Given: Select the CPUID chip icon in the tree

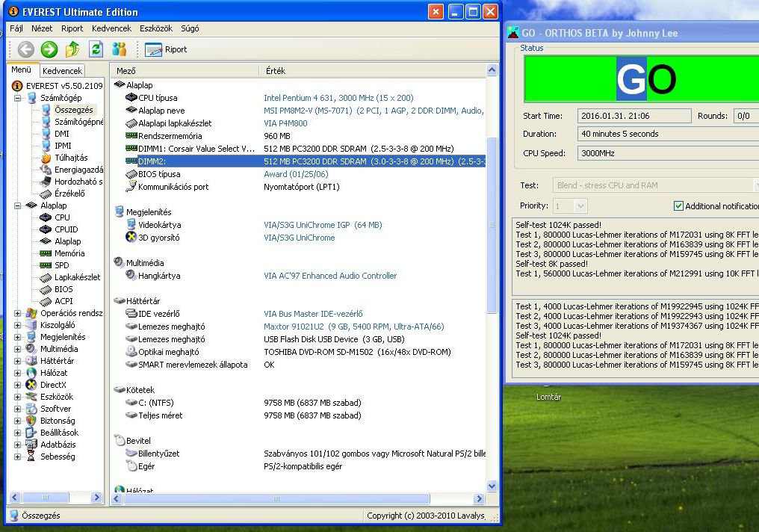Looking at the screenshot, I should 46,229.
